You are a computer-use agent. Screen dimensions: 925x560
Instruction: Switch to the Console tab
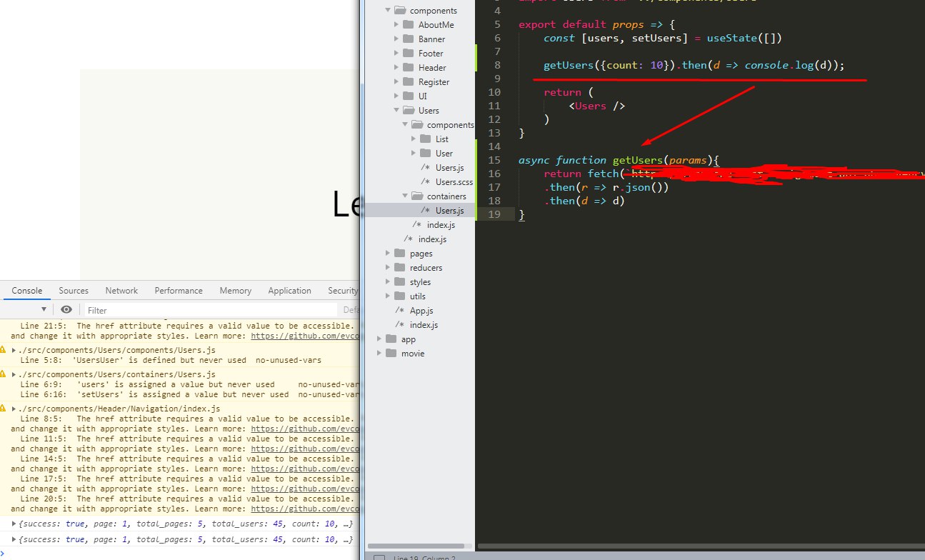pyautogui.click(x=27, y=291)
